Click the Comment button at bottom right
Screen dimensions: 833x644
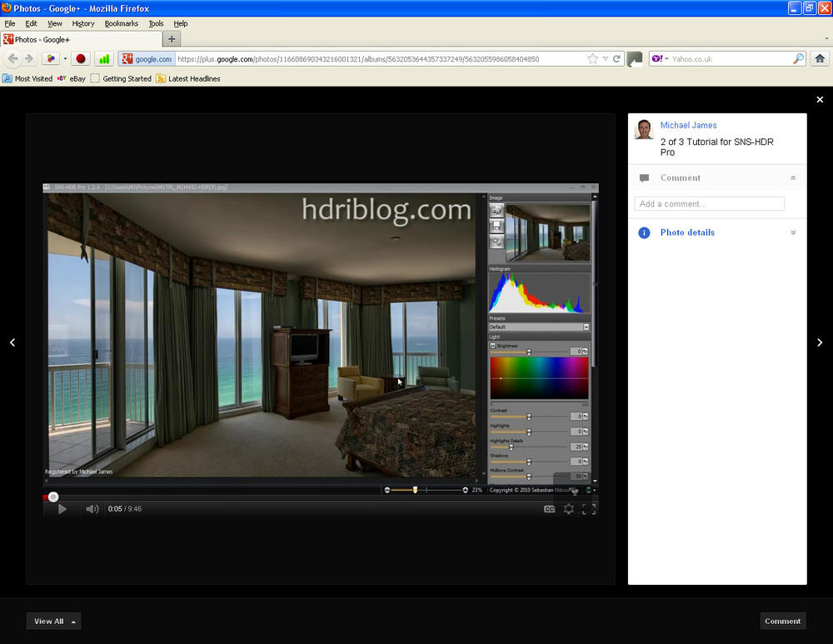[x=782, y=621]
